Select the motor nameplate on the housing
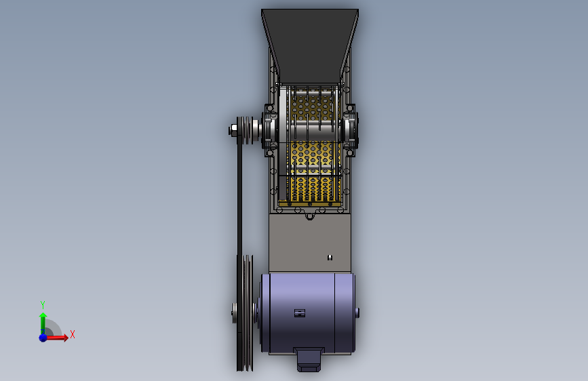Image resolution: width=588 pixels, height=381 pixels. coord(299,313)
